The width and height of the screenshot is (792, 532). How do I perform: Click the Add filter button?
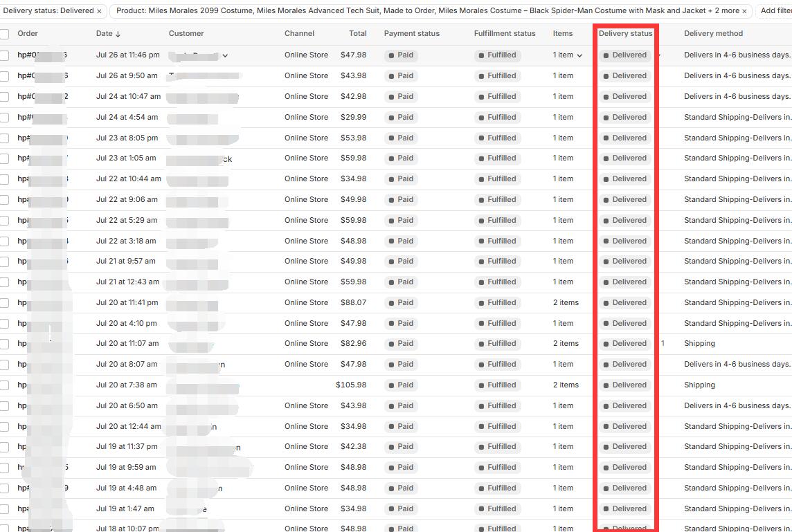point(775,11)
